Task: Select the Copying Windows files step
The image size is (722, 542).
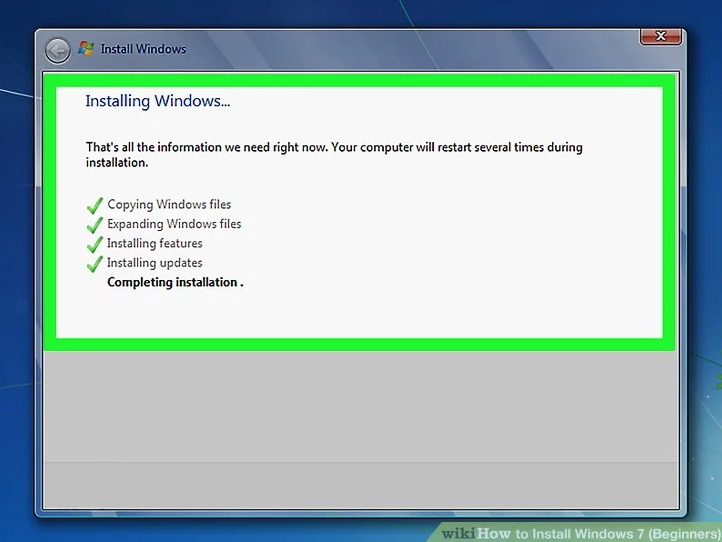Action: [x=169, y=205]
